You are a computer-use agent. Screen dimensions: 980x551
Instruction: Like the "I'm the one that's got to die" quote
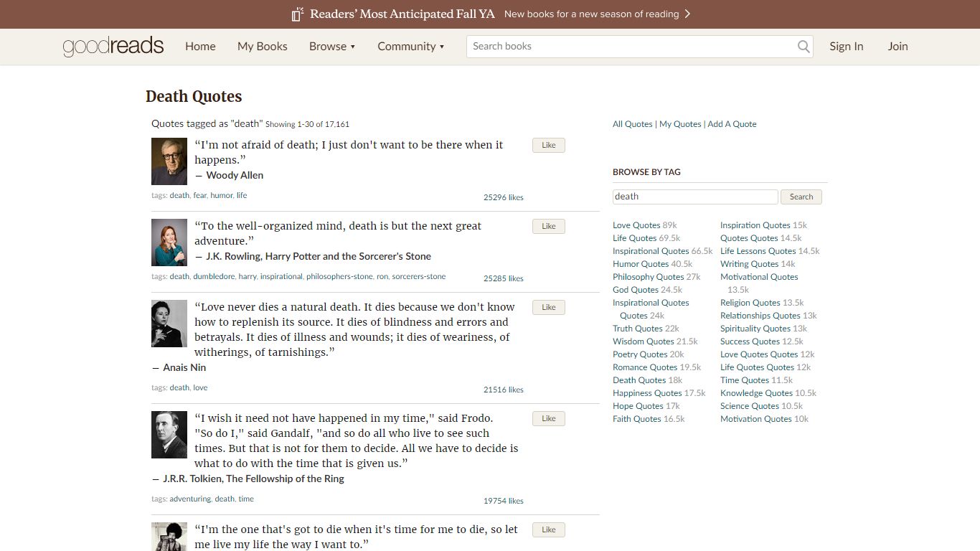pos(549,529)
